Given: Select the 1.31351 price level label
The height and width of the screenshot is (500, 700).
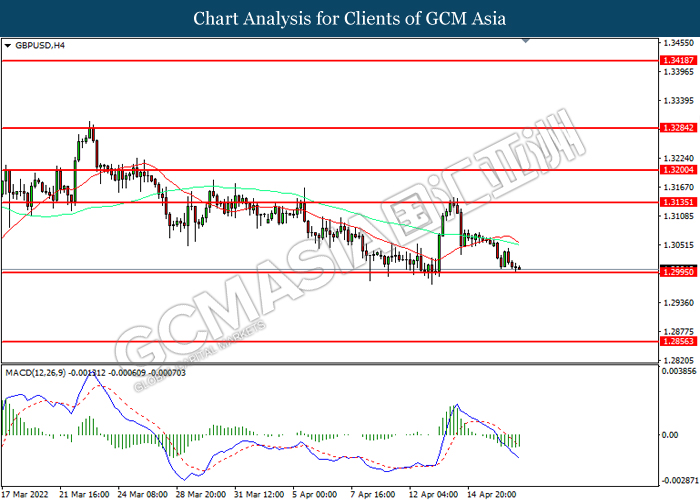Looking at the screenshot, I should 678,202.
